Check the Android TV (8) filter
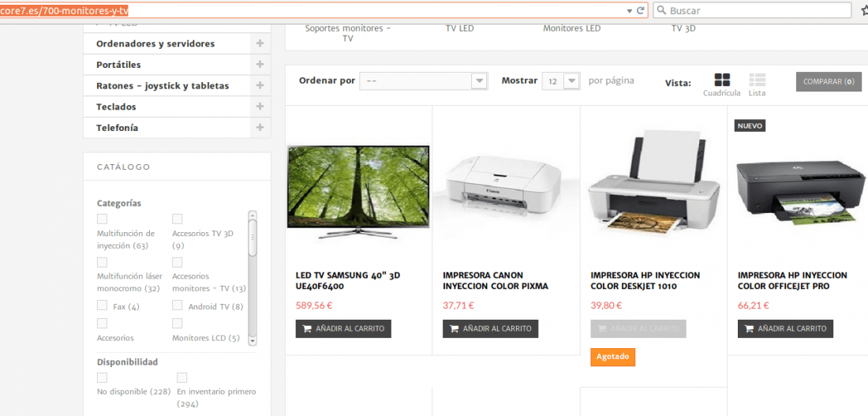This screenshot has height=416, width=868. coord(177,305)
